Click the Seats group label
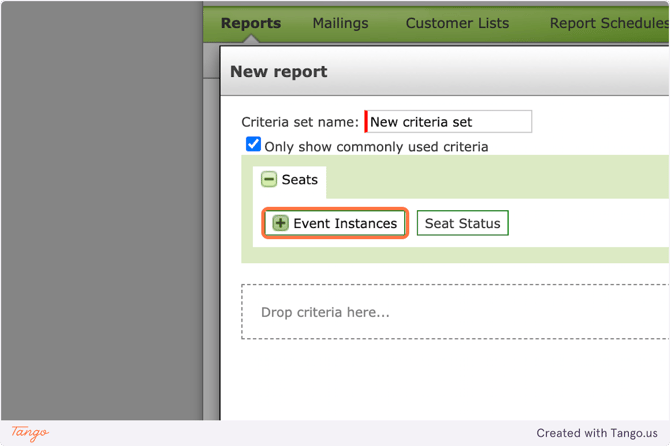Viewport: 670px width, 446px height. [299, 180]
